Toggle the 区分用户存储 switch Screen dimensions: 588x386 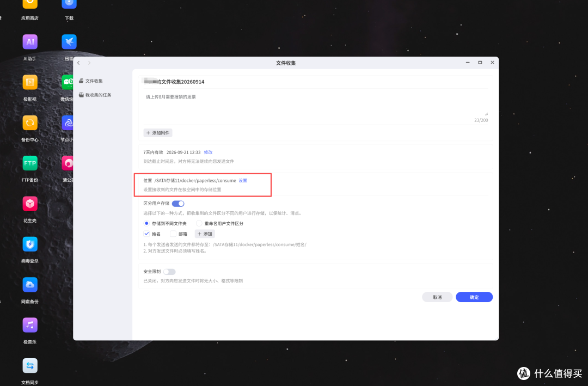point(178,204)
